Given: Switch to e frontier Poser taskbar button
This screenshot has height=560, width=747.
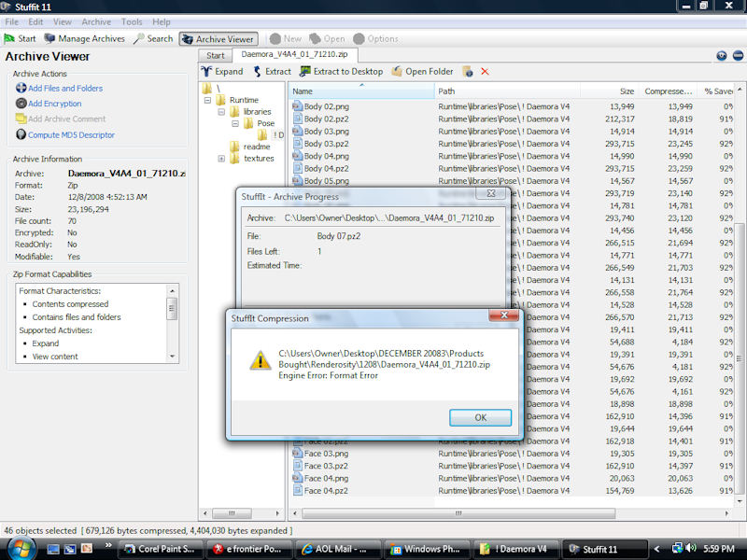Looking at the screenshot, I should pos(248,549).
